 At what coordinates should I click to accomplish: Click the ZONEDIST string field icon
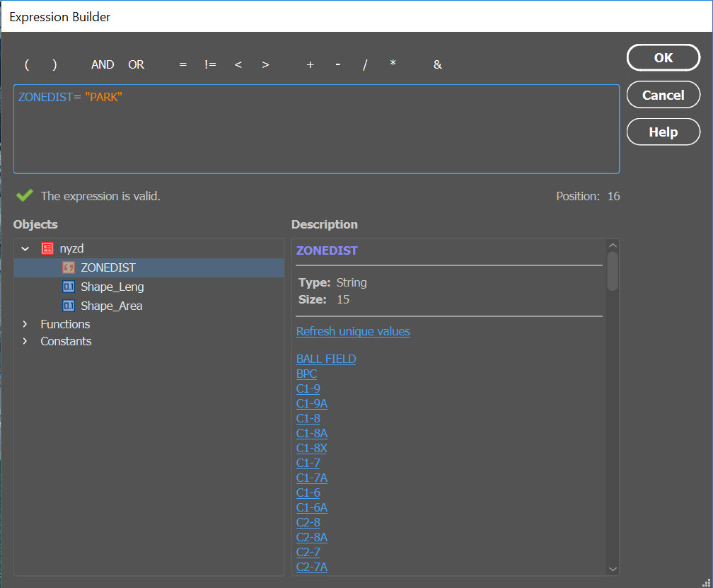coord(69,268)
